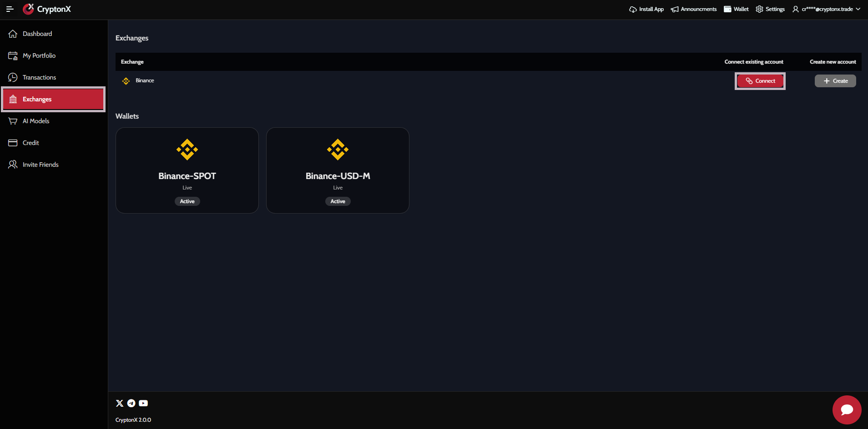Image resolution: width=868 pixels, height=429 pixels.
Task: Click the Connect existing account column header
Action: coord(754,62)
